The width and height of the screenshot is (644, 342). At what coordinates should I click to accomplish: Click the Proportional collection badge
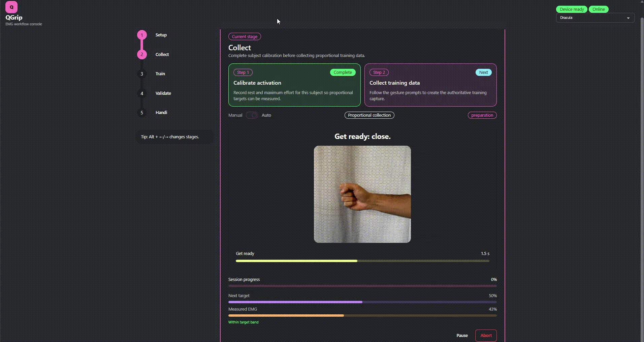[x=369, y=115]
